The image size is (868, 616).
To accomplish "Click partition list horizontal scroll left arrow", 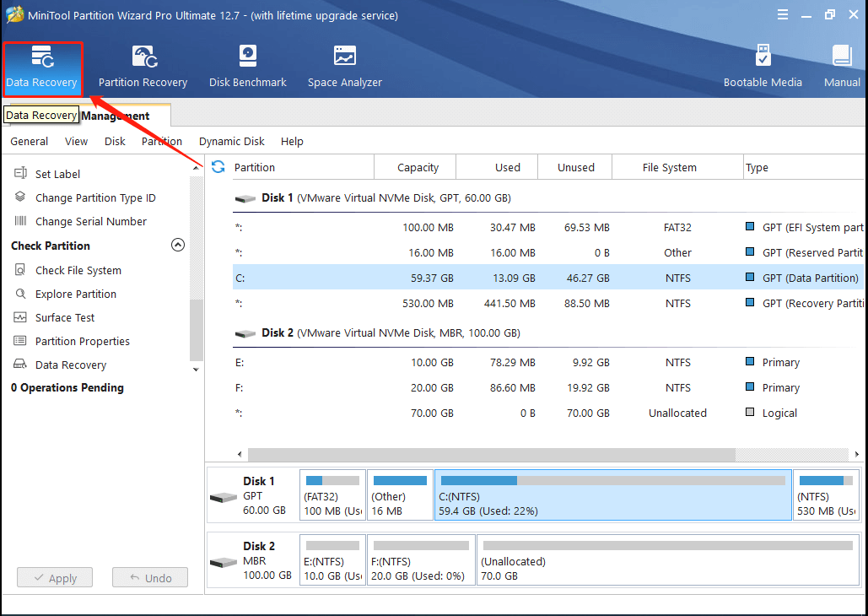I will pyautogui.click(x=240, y=454).
